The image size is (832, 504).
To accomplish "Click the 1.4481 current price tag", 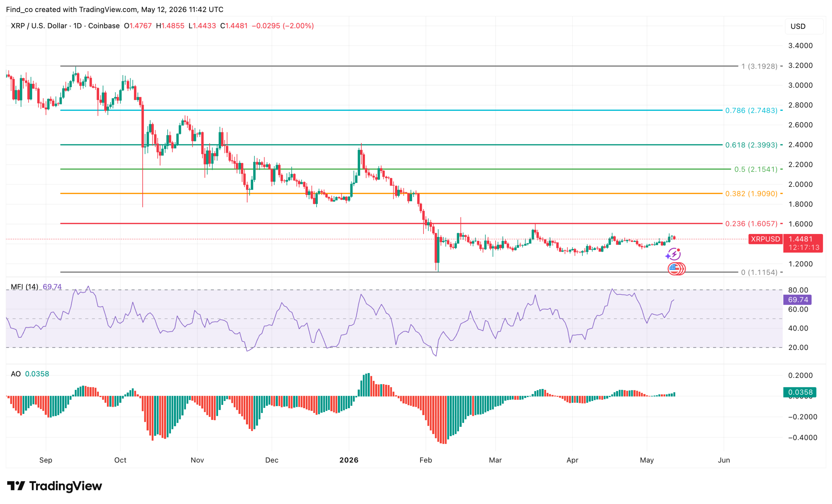I will tap(803, 243).
